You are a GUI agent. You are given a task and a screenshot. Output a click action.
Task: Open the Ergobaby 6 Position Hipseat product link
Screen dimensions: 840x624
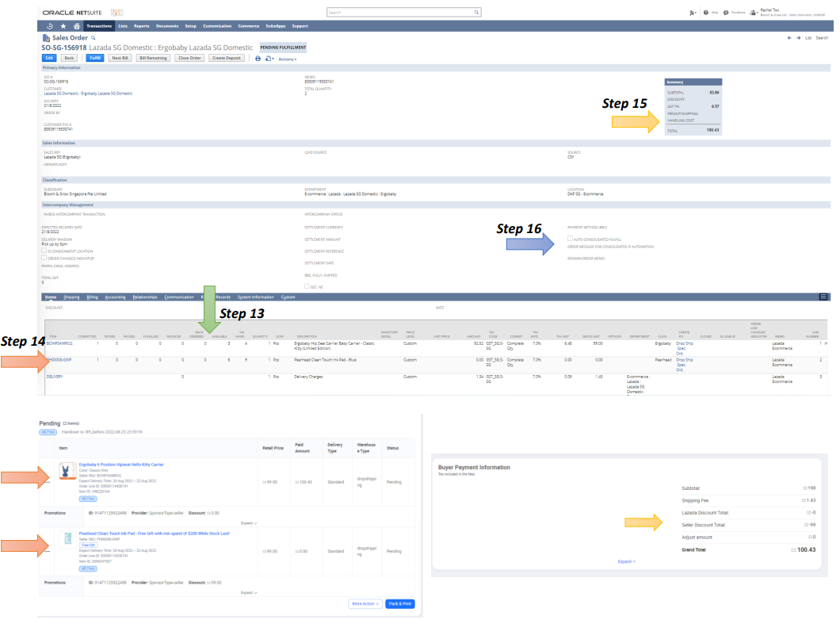pos(121,465)
